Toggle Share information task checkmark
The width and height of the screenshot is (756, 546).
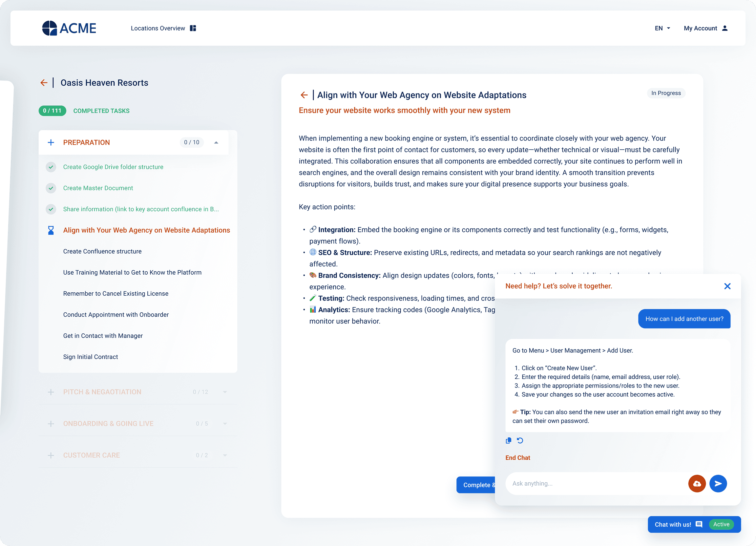coord(51,209)
